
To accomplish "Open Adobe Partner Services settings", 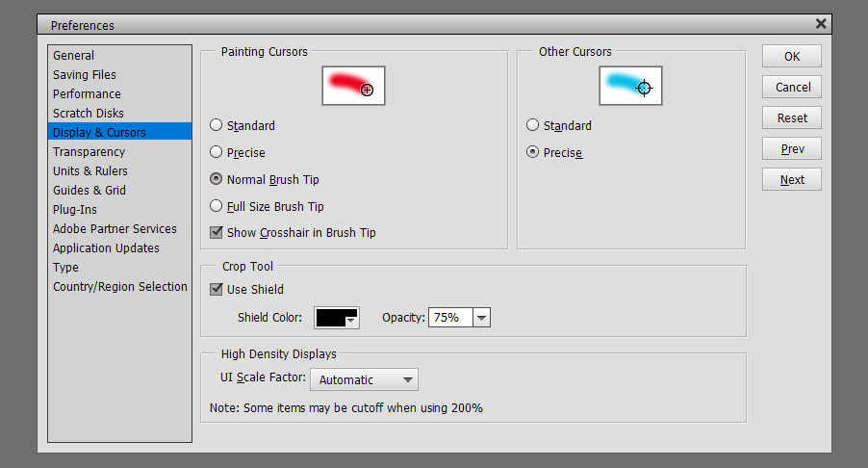I will click(x=119, y=229).
